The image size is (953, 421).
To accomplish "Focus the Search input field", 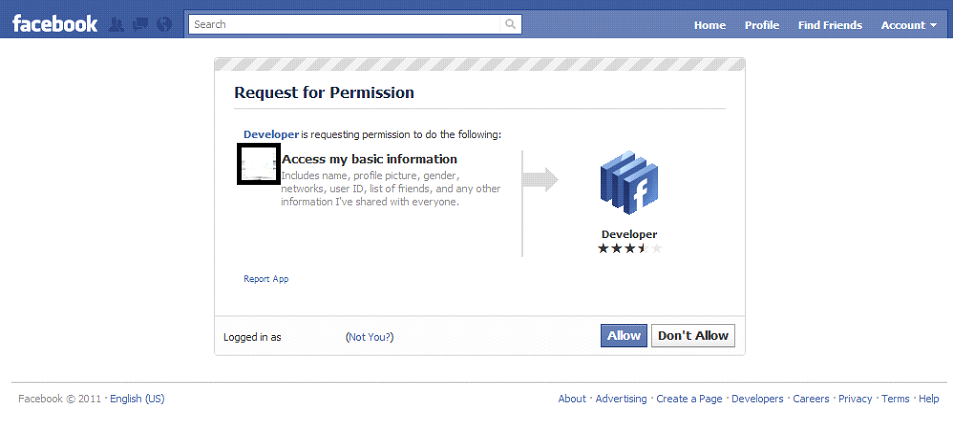I will tap(345, 25).
